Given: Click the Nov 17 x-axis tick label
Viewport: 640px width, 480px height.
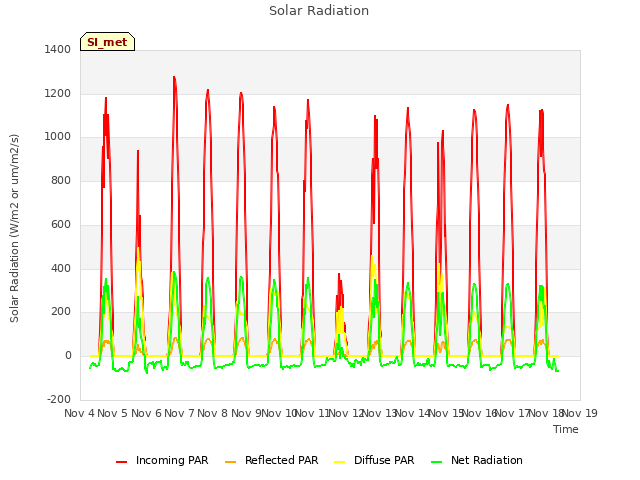Looking at the screenshot, I should tap(513, 413).
